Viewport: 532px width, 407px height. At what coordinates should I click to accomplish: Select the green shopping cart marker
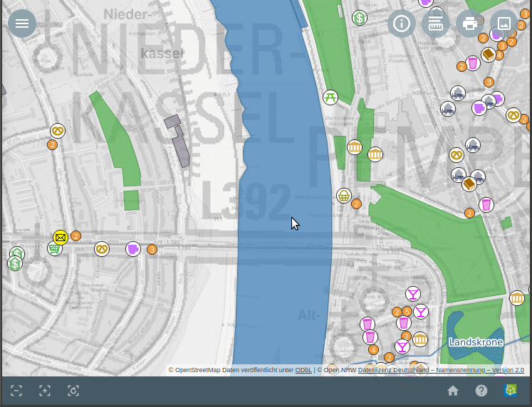coord(54,248)
